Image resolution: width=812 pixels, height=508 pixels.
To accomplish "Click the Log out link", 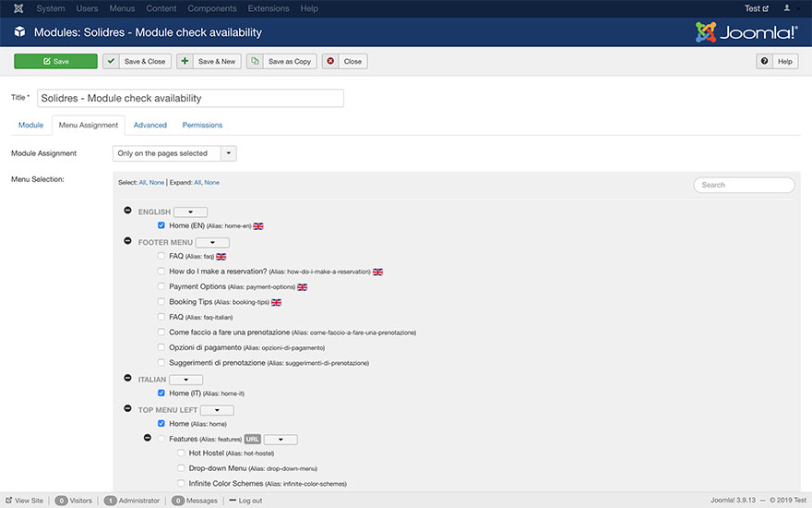I will pyautogui.click(x=245, y=501).
